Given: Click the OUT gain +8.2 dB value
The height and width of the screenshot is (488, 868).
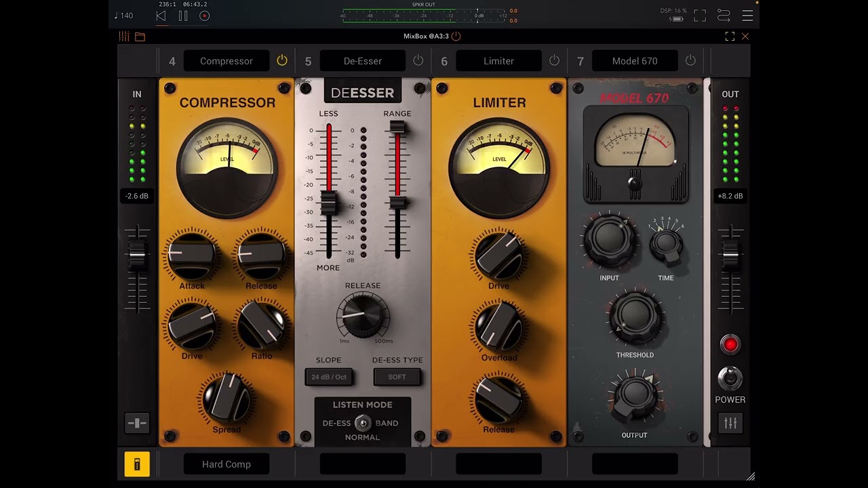Looking at the screenshot, I should pyautogui.click(x=730, y=196).
